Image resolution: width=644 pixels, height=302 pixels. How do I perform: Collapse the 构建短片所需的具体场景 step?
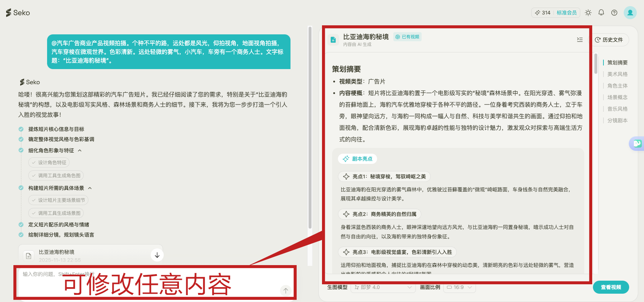click(x=90, y=188)
